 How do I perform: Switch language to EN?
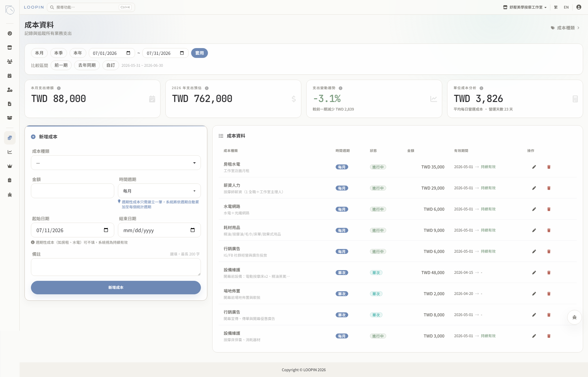click(566, 7)
